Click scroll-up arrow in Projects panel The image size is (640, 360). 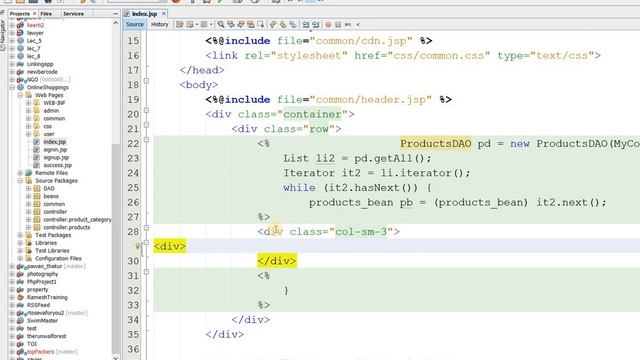[x=116, y=23]
